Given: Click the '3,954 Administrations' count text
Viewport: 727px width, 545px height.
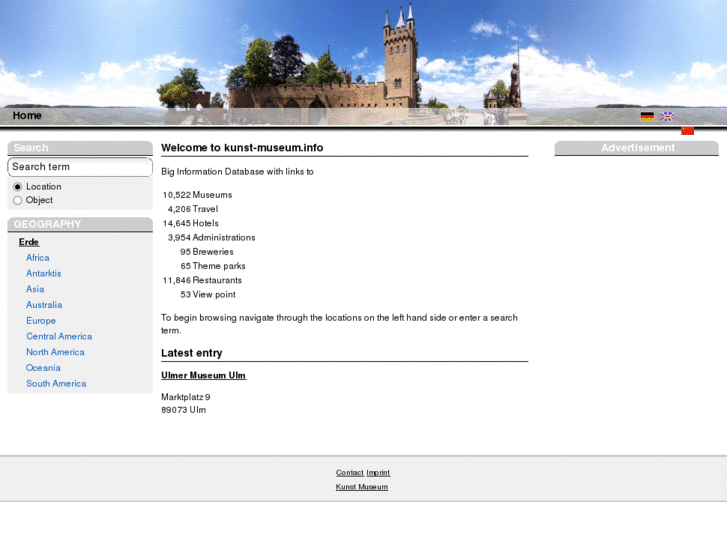Looking at the screenshot, I should tap(211, 237).
